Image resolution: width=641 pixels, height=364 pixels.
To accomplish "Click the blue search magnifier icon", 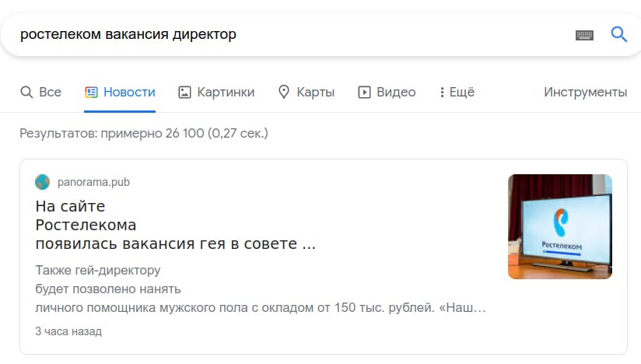I will (x=619, y=34).
